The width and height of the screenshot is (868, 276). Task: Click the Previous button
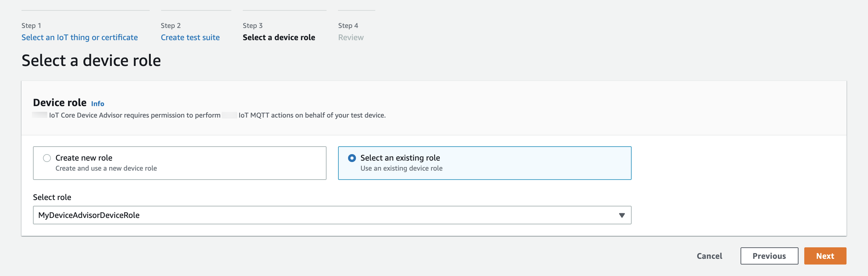[x=769, y=256]
